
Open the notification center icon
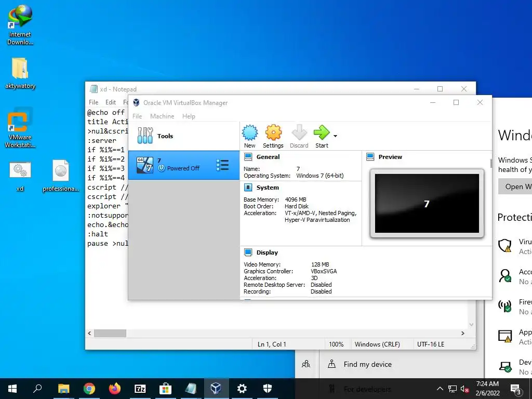(515, 389)
